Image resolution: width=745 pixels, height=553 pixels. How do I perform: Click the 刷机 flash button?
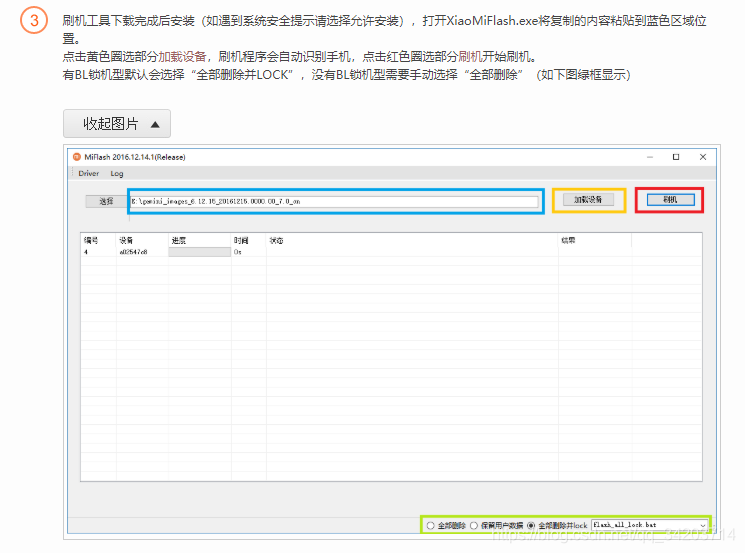pos(670,200)
